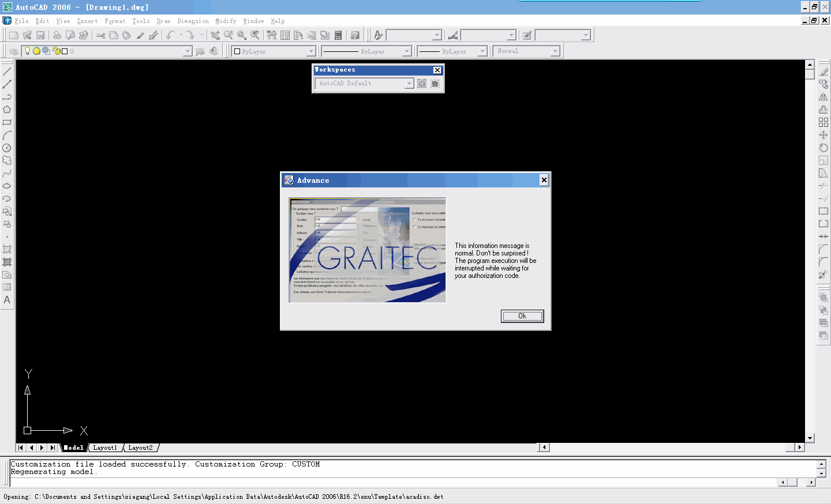Viewport: 831px width, 504px height.
Task: Click the vertical scrollbar down arrow
Action: click(x=810, y=438)
